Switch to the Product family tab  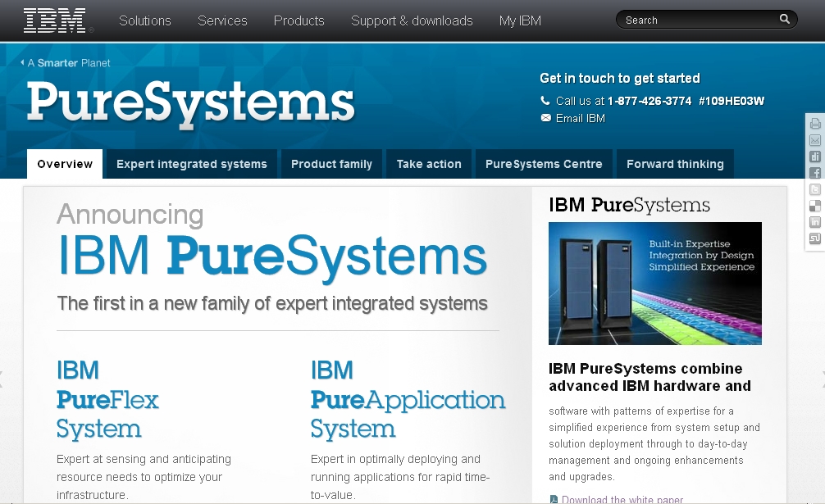[331, 164]
